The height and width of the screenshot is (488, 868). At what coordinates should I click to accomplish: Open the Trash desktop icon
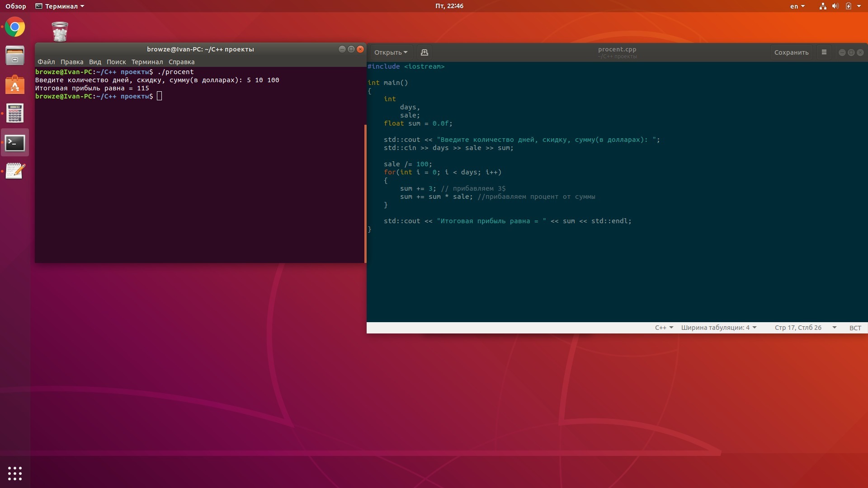[60, 32]
